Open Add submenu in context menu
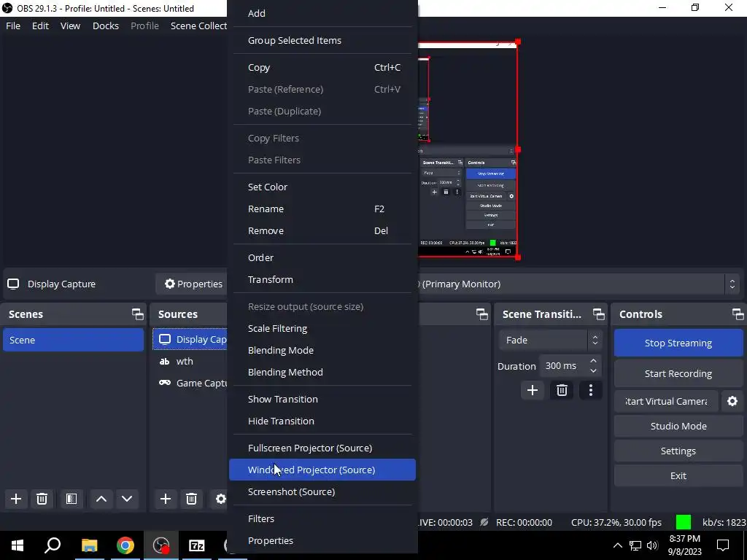 tap(322, 13)
